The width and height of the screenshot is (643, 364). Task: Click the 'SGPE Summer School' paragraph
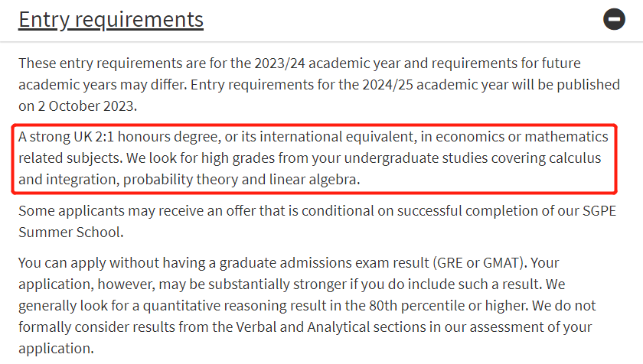(x=317, y=221)
